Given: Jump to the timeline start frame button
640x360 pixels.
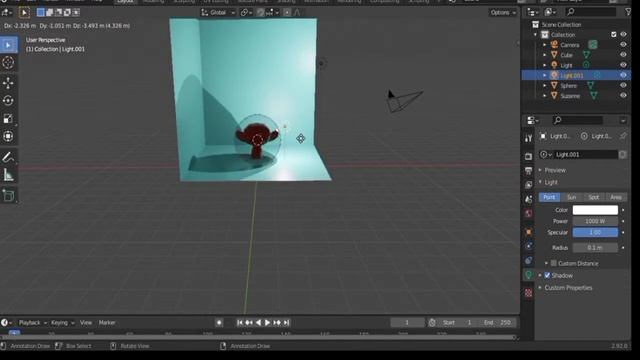Looking at the screenshot, I should pyautogui.click(x=240, y=323).
